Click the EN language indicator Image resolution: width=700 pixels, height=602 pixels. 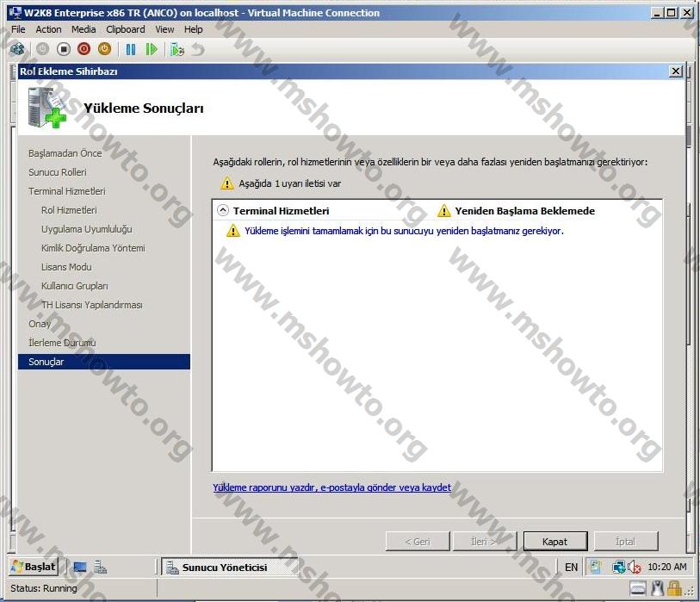click(572, 567)
